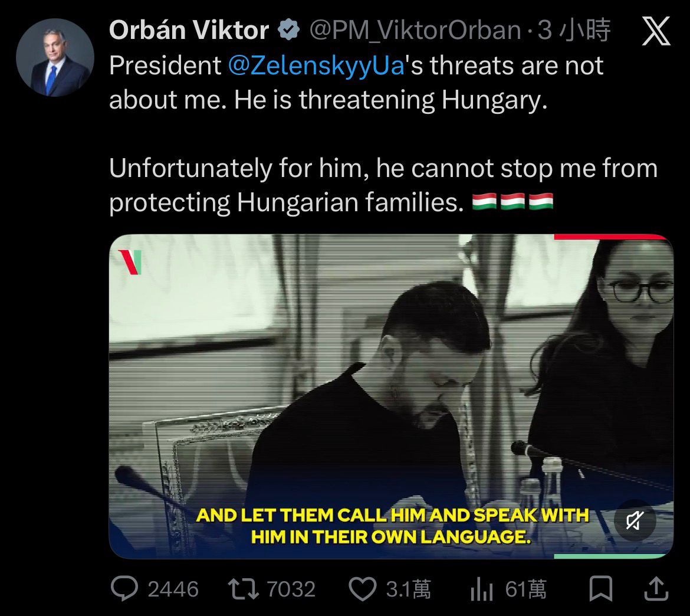Image resolution: width=690 pixels, height=616 pixels.
Task: Click the @PM_ViktorOrban handle
Action: pos(415,31)
